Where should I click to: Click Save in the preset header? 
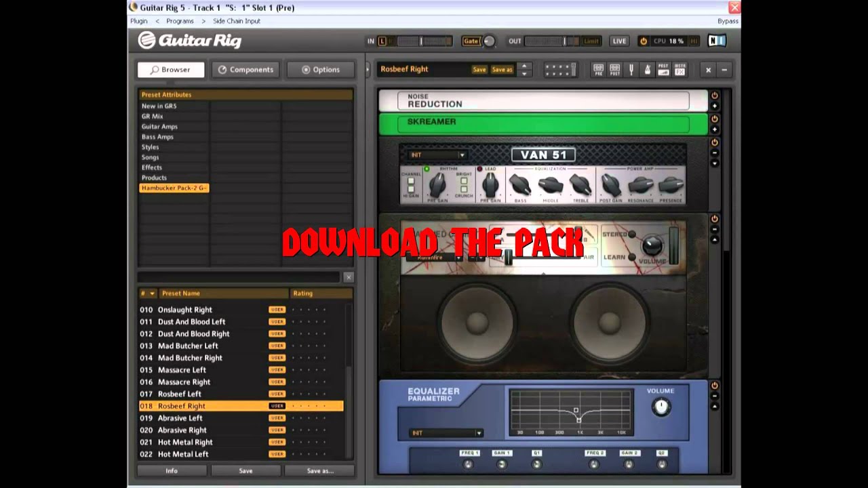[479, 70]
